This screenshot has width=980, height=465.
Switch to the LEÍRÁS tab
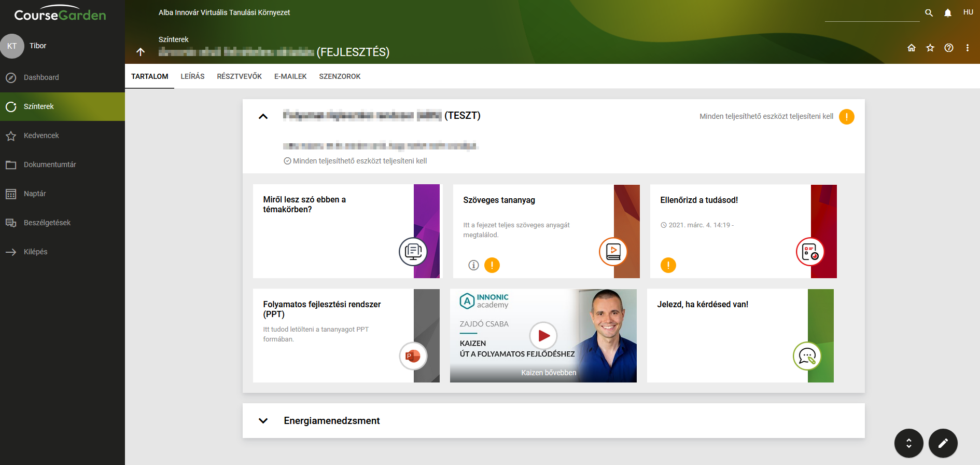pos(192,76)
